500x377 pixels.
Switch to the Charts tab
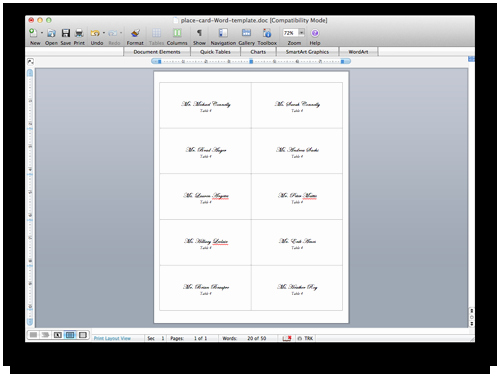click(x=258, y=52)
